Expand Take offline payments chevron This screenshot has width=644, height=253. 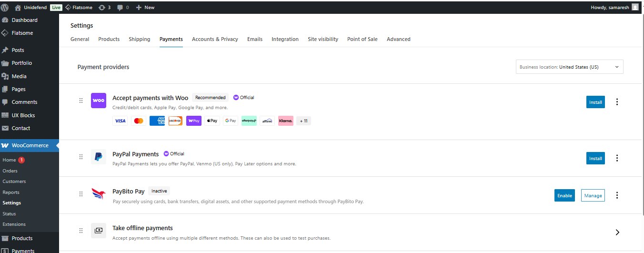coord(617,232)
